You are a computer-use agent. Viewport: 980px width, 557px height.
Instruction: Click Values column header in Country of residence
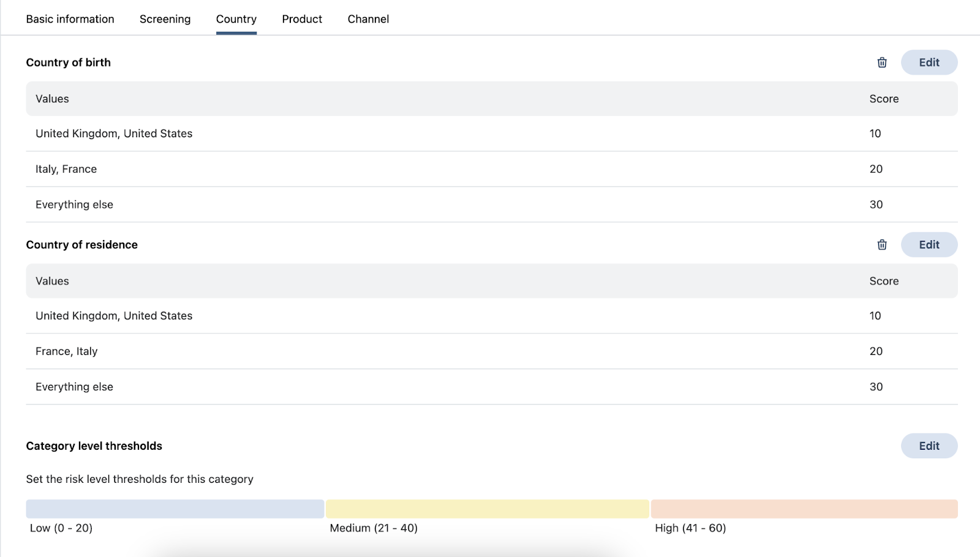52,281
